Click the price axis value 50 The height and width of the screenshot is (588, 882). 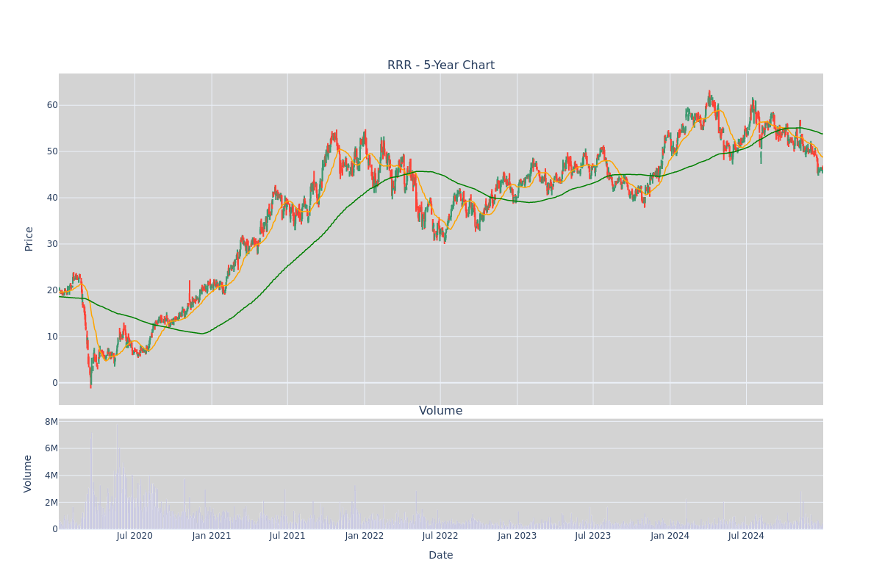52,151
